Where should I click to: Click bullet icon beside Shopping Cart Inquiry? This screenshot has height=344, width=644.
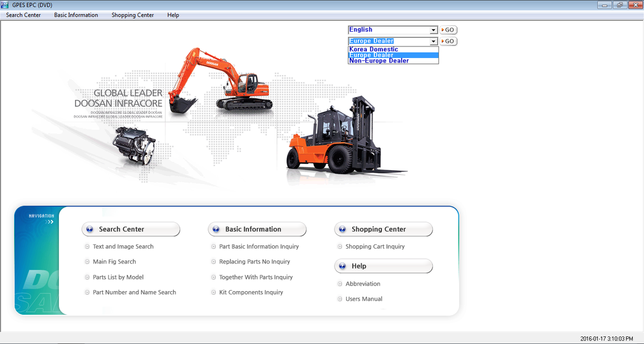point(340,247)
